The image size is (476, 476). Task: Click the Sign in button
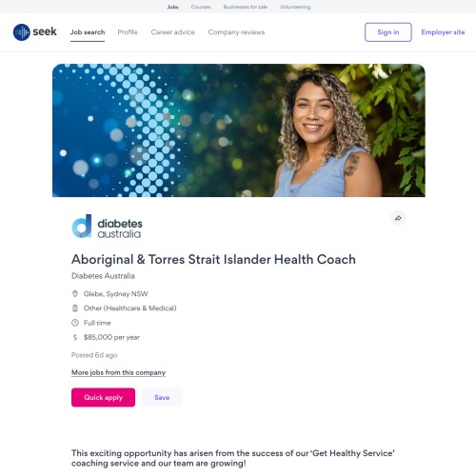[x=388, y=32]
